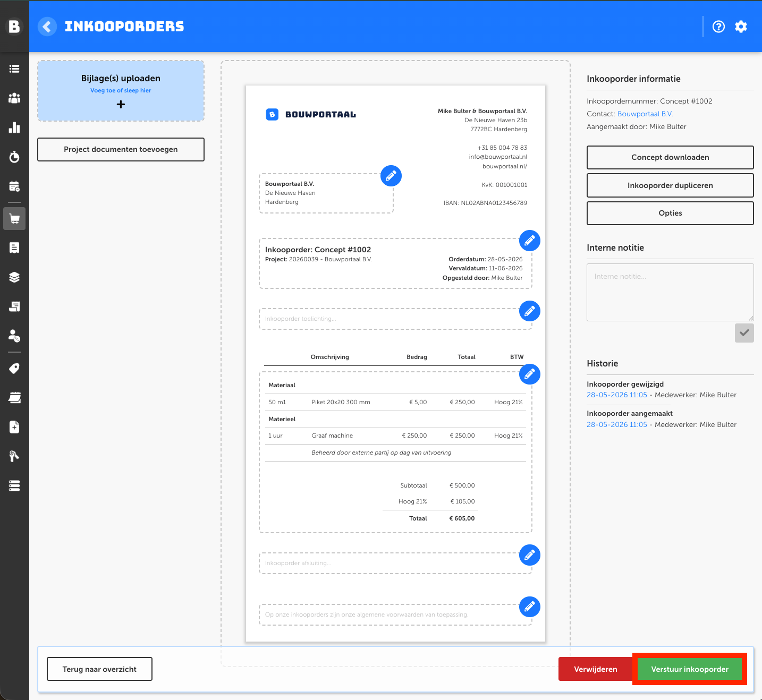Viewport: 762px width, 700px height.
Task: Open the stacked layers icon in sidebar
Action: click(14, 277)
